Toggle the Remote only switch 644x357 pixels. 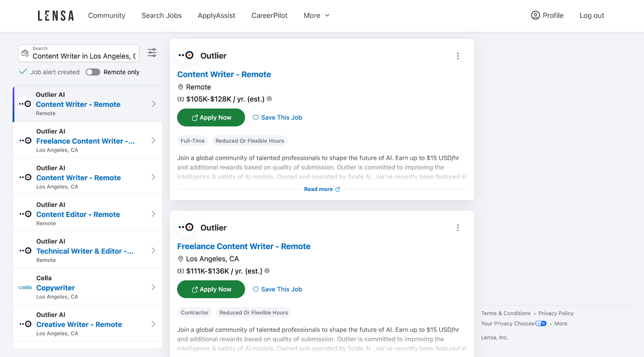(93, 72)
